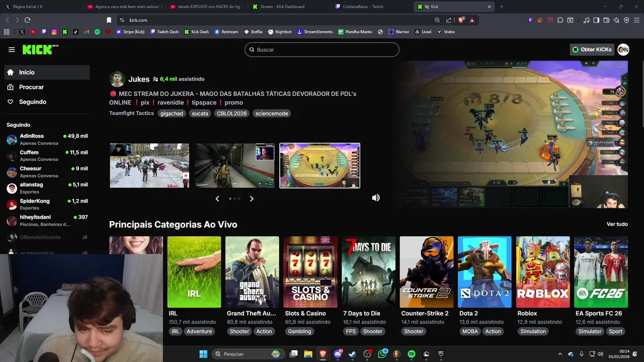Reload the page in browser toolbar

click(27, 20)
